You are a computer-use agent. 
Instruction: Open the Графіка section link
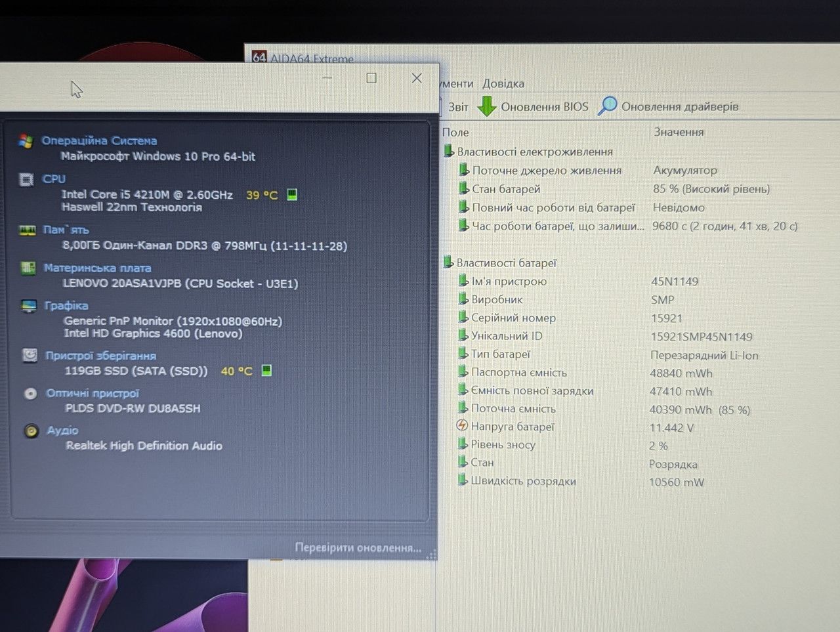[x=66, y=306]
